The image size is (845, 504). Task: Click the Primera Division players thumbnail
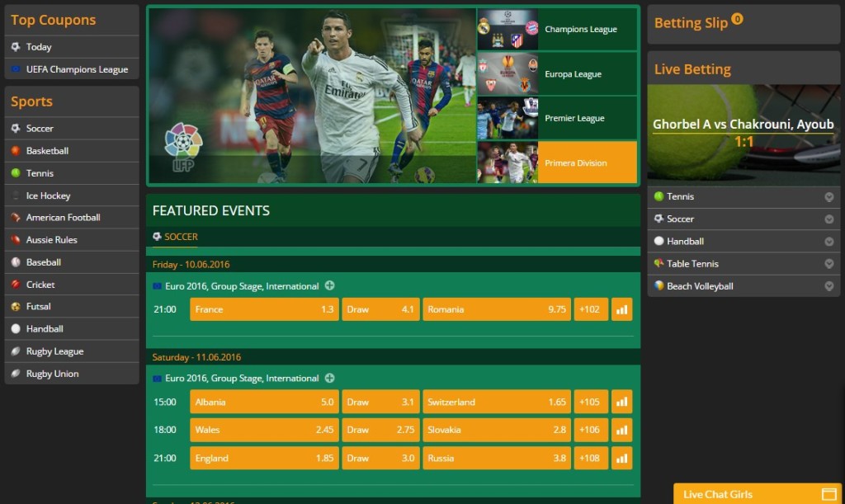tap(507, 163)
